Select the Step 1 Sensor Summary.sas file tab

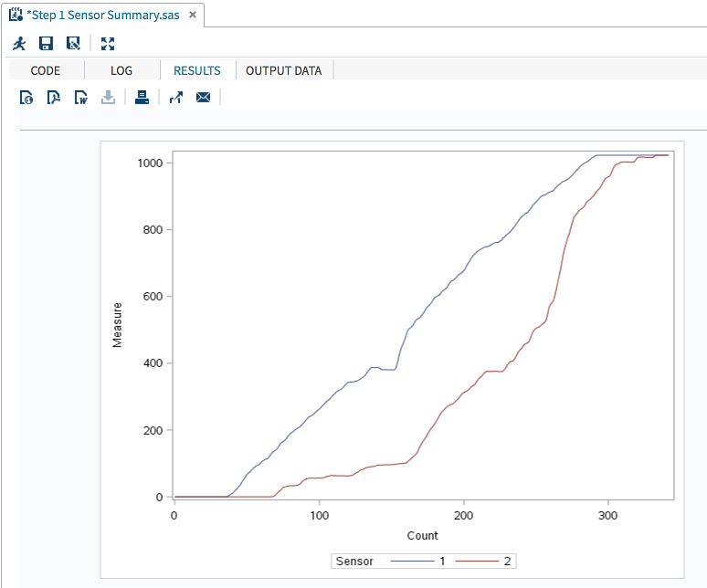[x=100, y=16]
